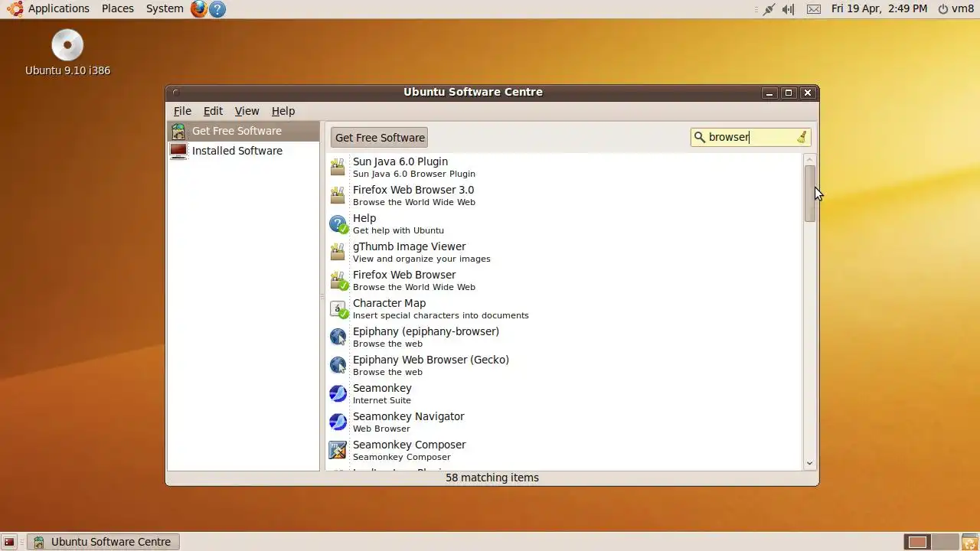
Task: Open the File menu
Action: pos(182,111)
